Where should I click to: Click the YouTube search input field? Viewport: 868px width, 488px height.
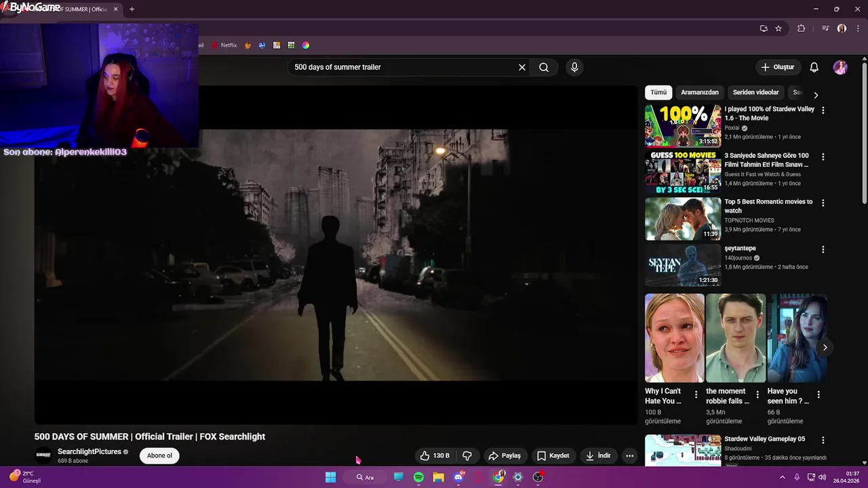click(403, 67)
